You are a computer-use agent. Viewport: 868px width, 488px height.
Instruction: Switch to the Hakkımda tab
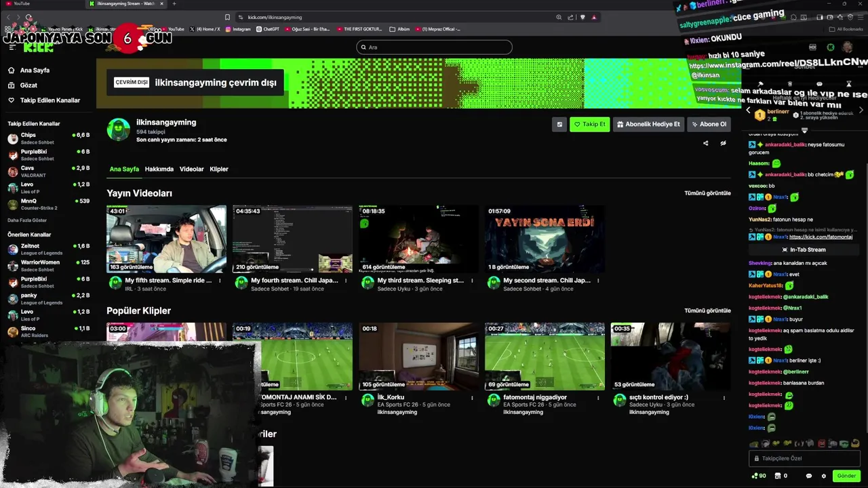pyautogui.click(x=159, y=169)
